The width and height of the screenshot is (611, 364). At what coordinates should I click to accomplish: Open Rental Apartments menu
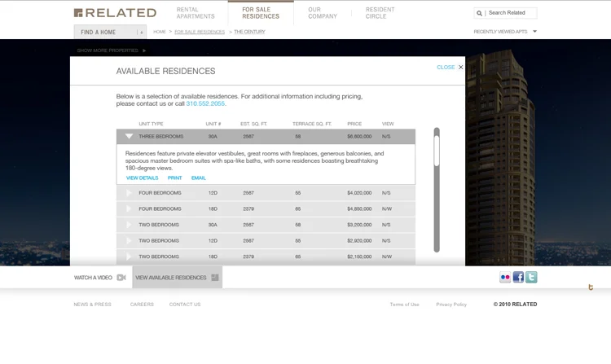(196, 13)
